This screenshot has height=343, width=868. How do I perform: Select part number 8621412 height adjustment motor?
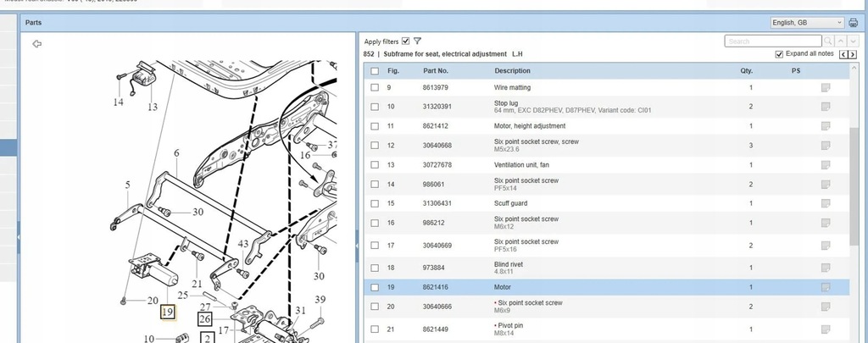(436, 126)
